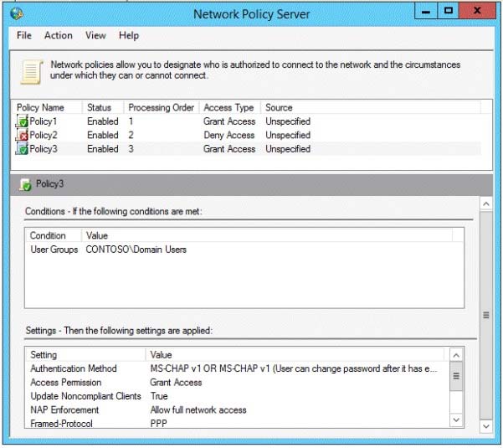Select the Authentication Method setting row
Image resolution: width=503 pixels, height=448 pixels.
pos(238,368)
